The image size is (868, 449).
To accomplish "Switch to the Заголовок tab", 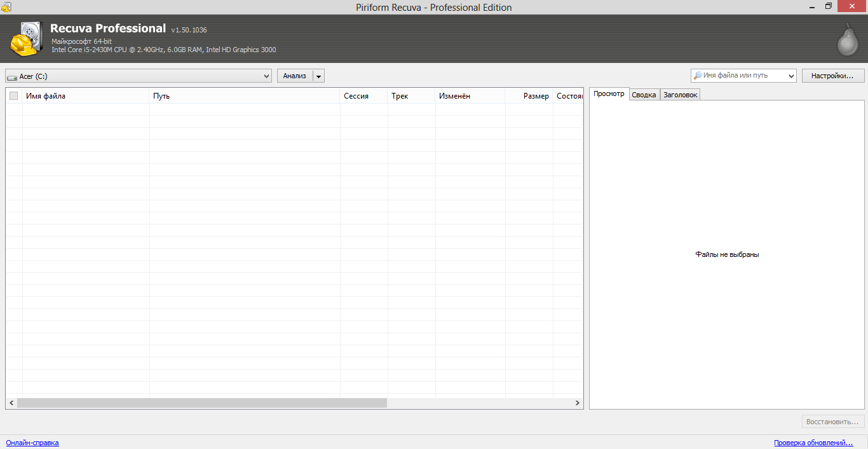I will (680, 95).
